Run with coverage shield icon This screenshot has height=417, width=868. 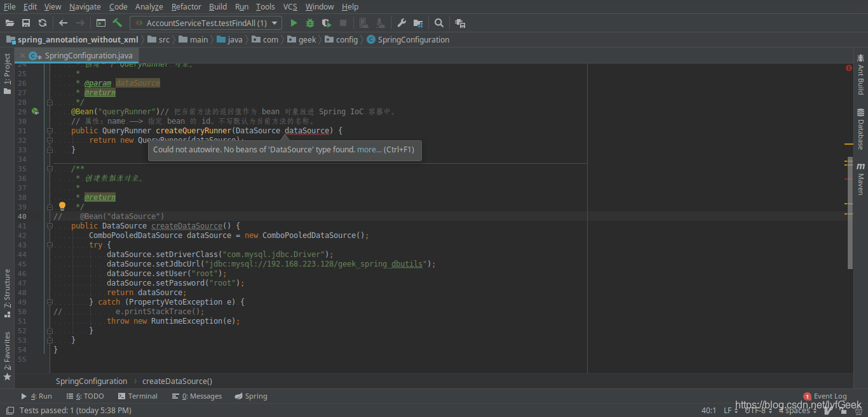[327, 23]
